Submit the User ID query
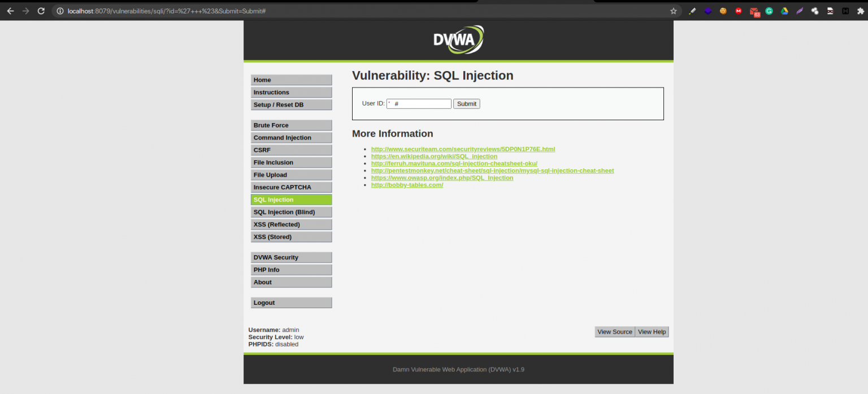Viewport: 868px width, 394px height. click(466, 103)
